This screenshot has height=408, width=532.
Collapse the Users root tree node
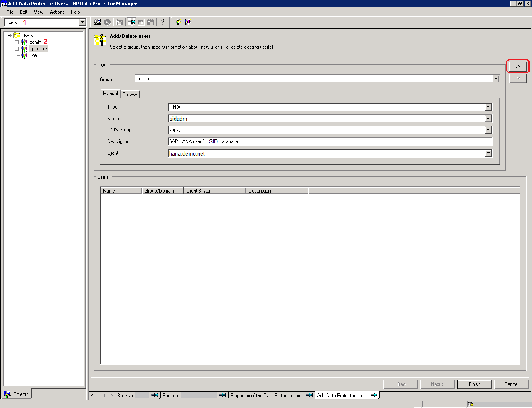coord(9,35)
